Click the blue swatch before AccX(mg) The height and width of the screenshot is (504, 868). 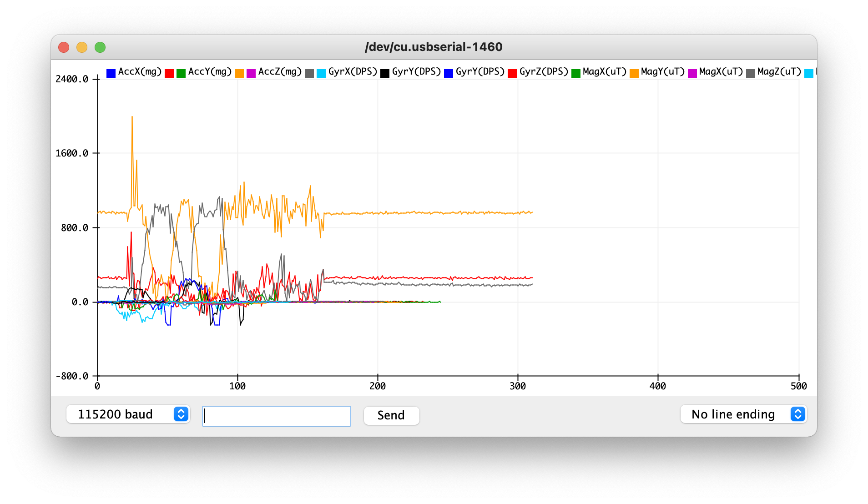click(x=111, y=73)
